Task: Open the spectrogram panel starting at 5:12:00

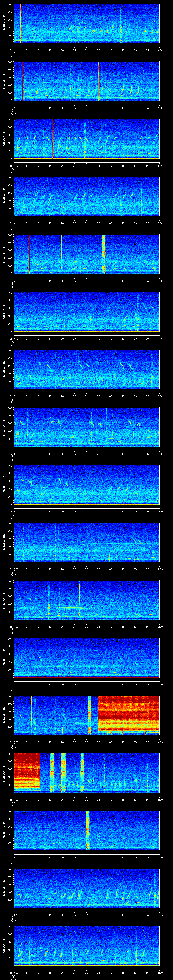Action: (87, 658)
